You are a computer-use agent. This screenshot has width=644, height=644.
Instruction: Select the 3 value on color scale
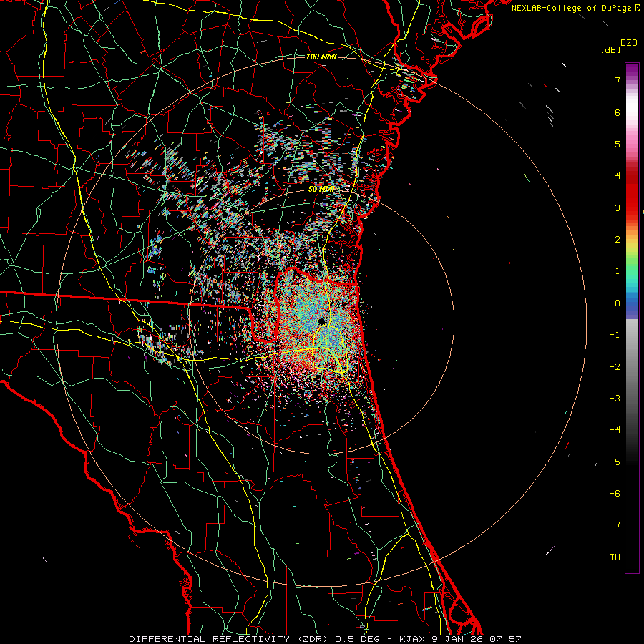click(x=618, y=208)
